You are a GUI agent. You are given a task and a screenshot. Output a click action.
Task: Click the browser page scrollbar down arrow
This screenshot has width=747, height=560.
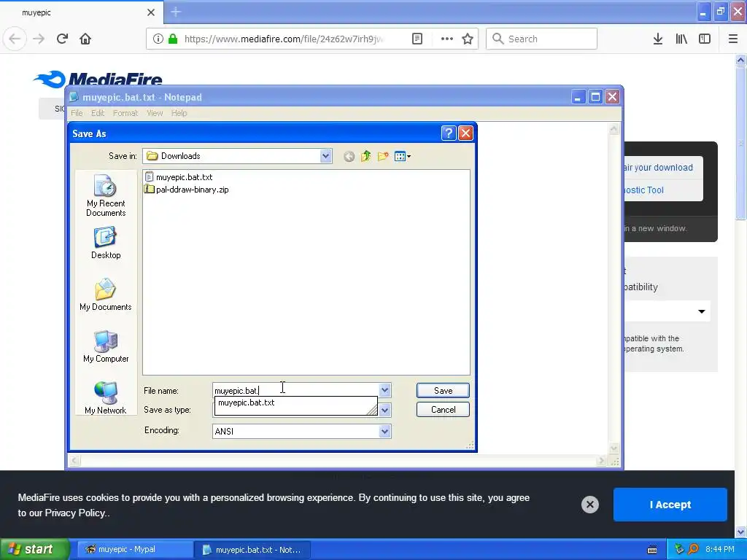pos(741,532)
